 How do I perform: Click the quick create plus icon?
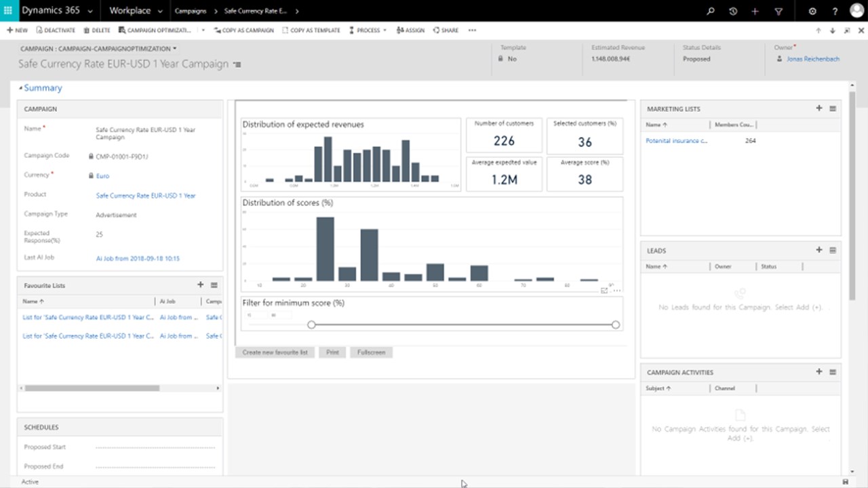click(755, 12)
